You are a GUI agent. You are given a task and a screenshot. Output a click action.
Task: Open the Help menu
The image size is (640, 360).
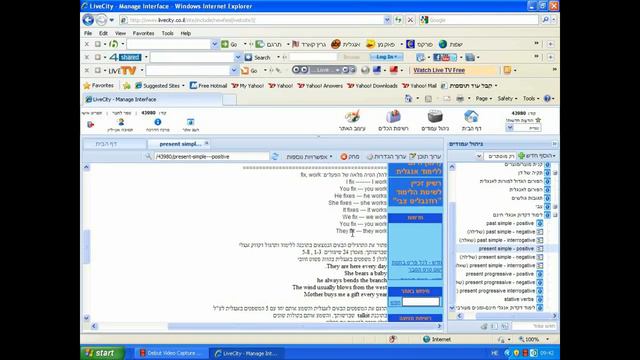pyautogui.click(x=186, y=33)
